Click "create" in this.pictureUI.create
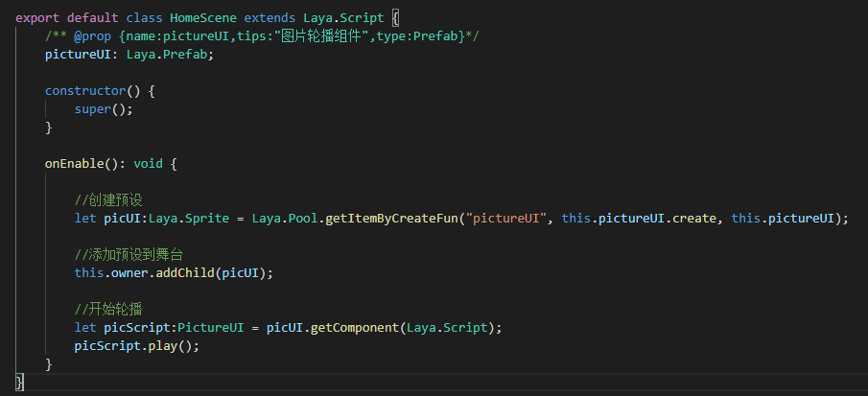The height and width of the screenshot is (396, 868). 694,218
